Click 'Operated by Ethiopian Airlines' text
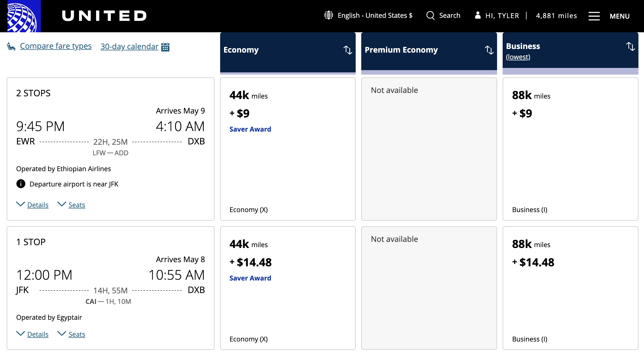Screen dimensions: 644x354 point(63,169)
